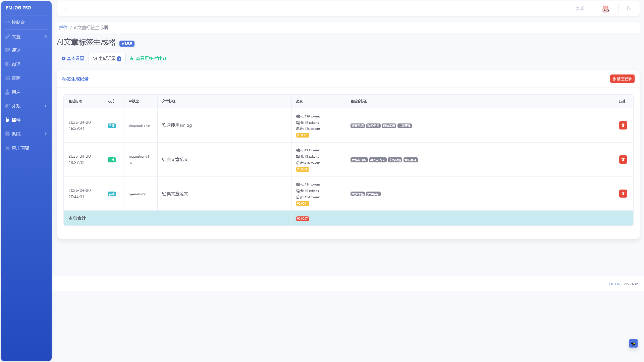Delete the moonshot-v1-8k record via trash icon
The image size is (644, 362).
623,159
